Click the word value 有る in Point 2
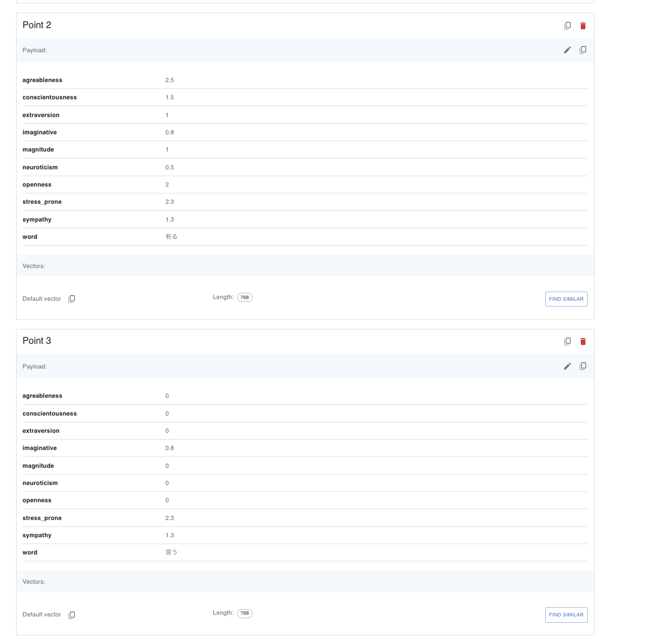The width and height of the screenshot is (660, 644). (171, 236)
